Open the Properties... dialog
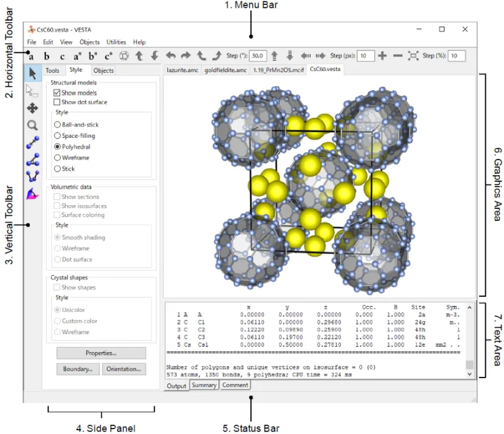504x434 pixels. 101,353
